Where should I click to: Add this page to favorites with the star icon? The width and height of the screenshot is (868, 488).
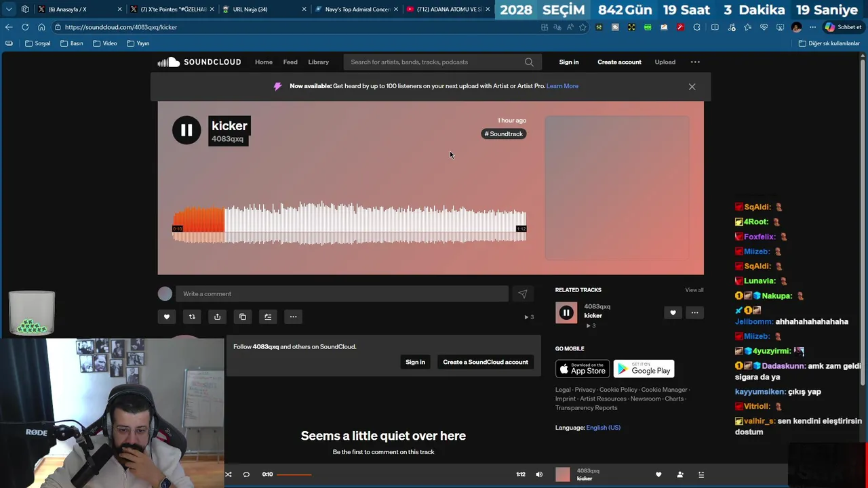(x=583, y=27)
